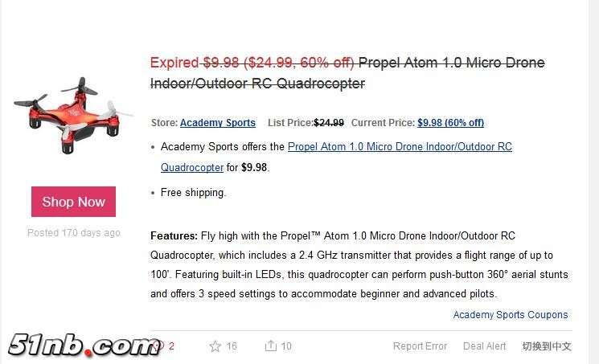Click the Posted 170 days ago text
This screenshot has width=599, height=364.
(74, 233)
